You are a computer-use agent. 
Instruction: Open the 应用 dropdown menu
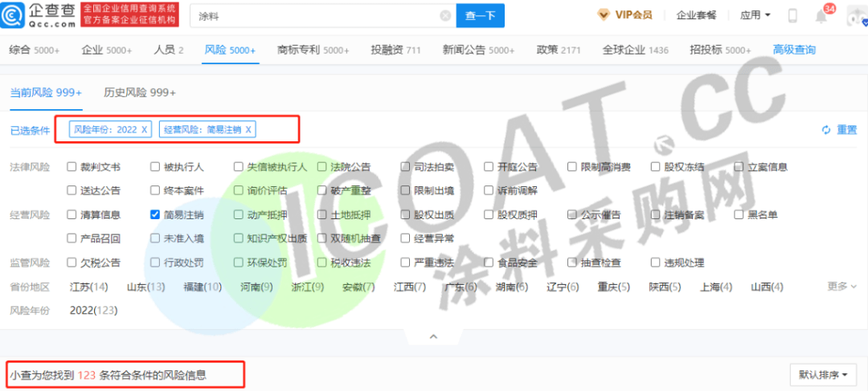click(x=755, y=15)
